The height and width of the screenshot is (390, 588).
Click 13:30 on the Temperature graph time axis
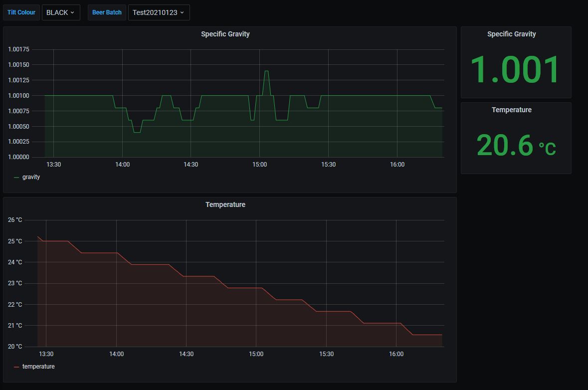click(x=46, y=354)
